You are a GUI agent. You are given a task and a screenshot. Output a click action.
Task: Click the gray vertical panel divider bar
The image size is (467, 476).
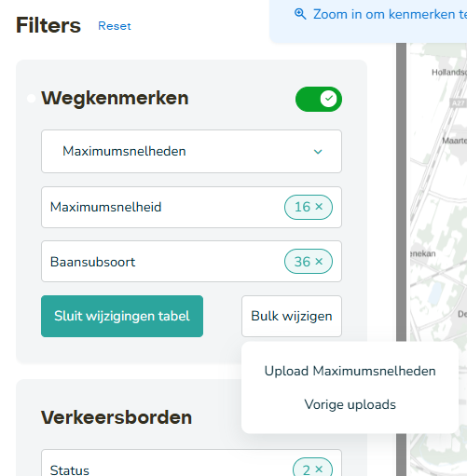[x=401, y=193]
